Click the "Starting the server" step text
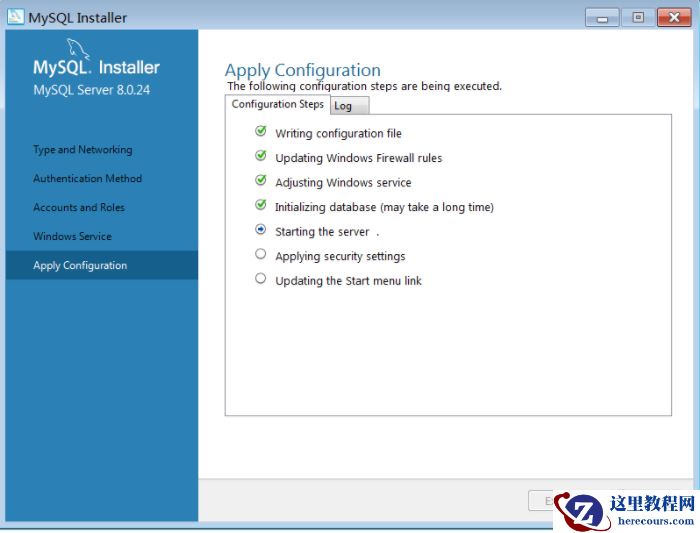The image size is (700, 533). coord(322,232)
